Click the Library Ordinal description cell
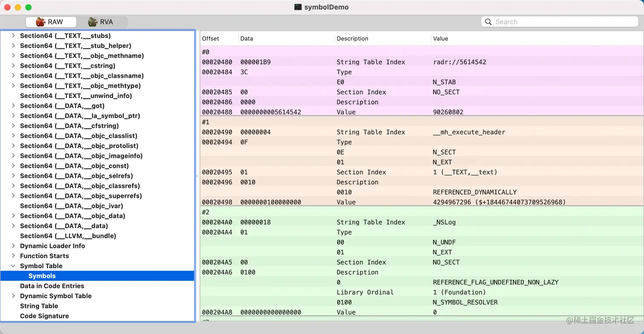644x334 pixels. pyautogui.click(x=365, y=292)
